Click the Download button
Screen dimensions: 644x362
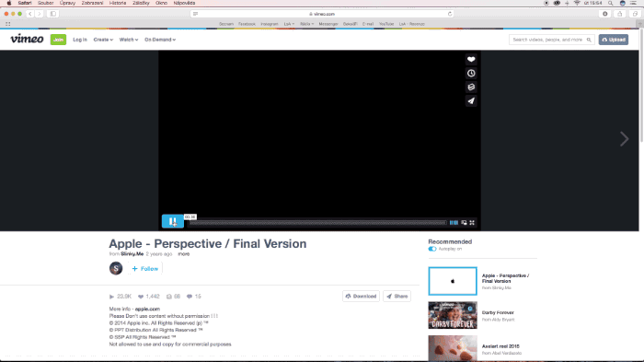[x=361, y=297]
